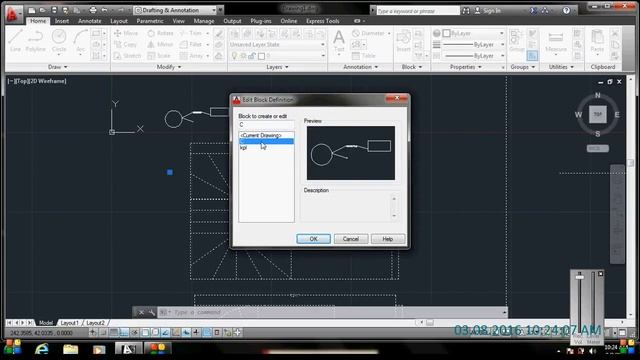Click the wrench icon on command line
The image size is (640, 360).
click(151, 313)
